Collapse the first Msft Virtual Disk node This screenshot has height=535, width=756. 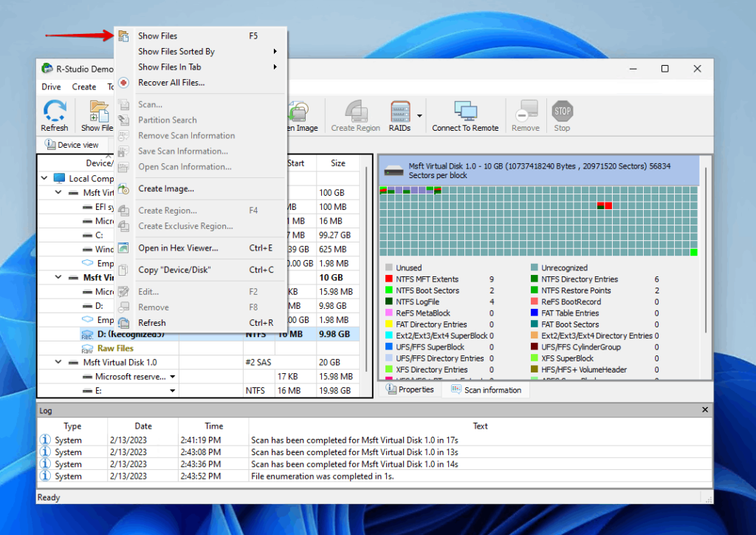pyautogui.click(x=58, y=192)
